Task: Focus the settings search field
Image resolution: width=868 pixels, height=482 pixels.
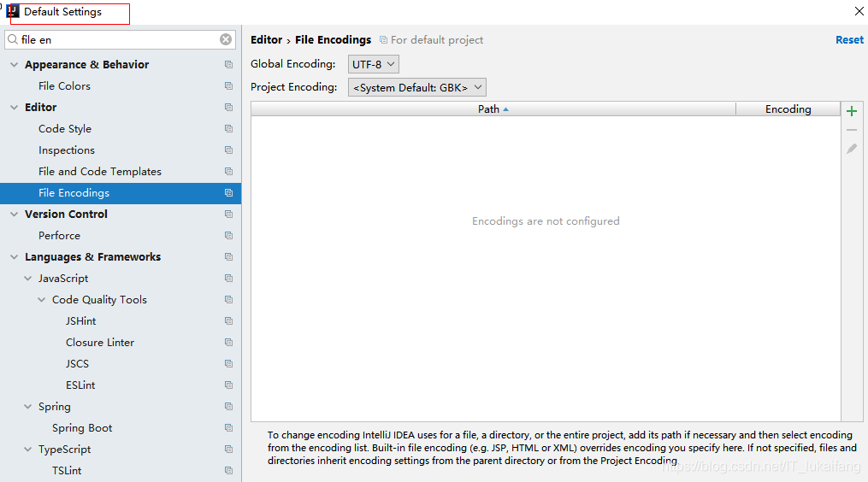Action: [x=119, y=39]
